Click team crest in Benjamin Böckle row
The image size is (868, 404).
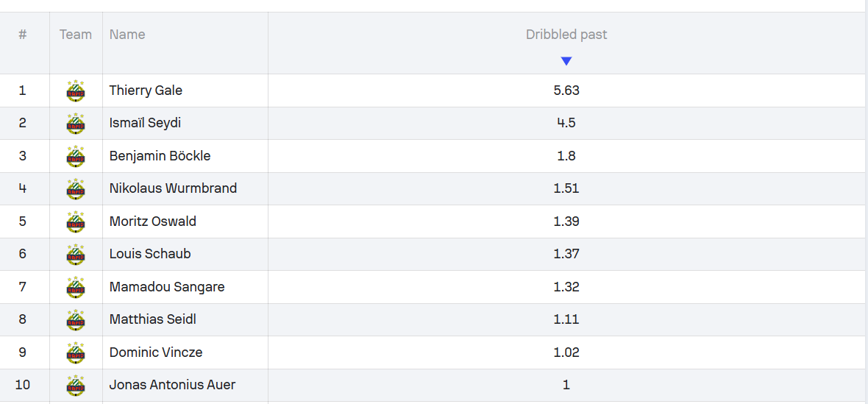[76, 156]
